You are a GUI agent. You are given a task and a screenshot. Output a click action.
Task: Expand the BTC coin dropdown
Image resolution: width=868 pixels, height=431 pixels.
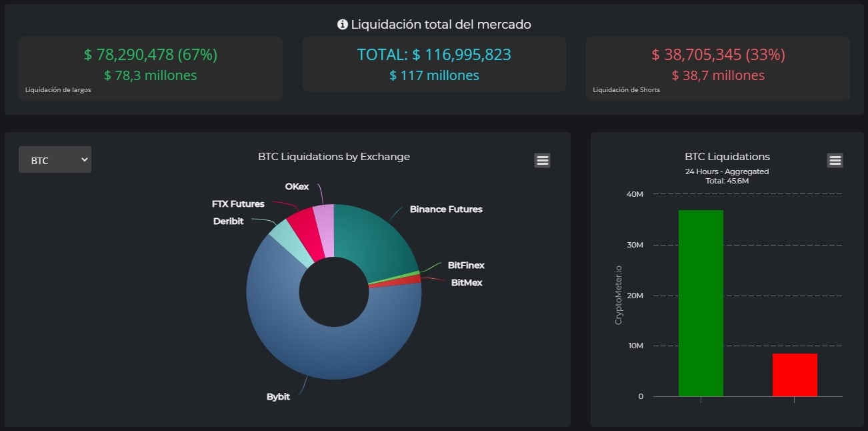pyautogui.click(x=55, y=160)
